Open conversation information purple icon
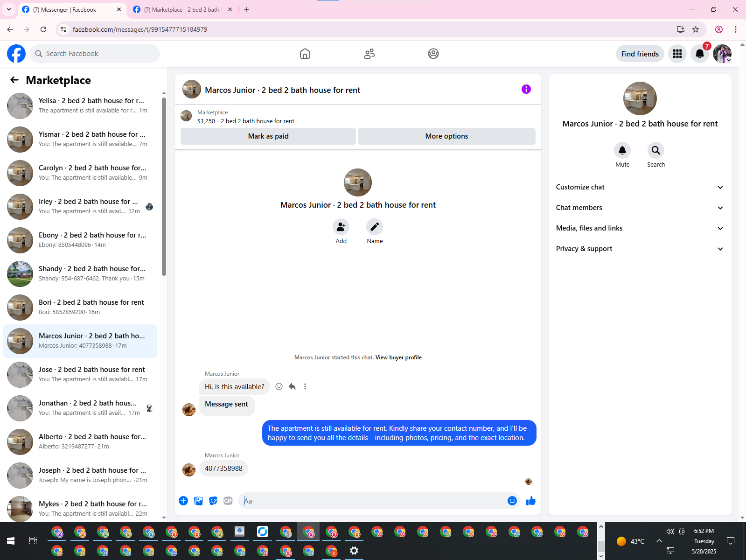This screenshot has height=560, width=746. coord(526,89)
